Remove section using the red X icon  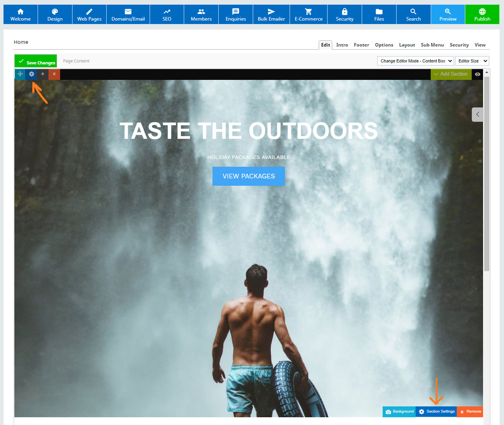click(x=54, y=74)
